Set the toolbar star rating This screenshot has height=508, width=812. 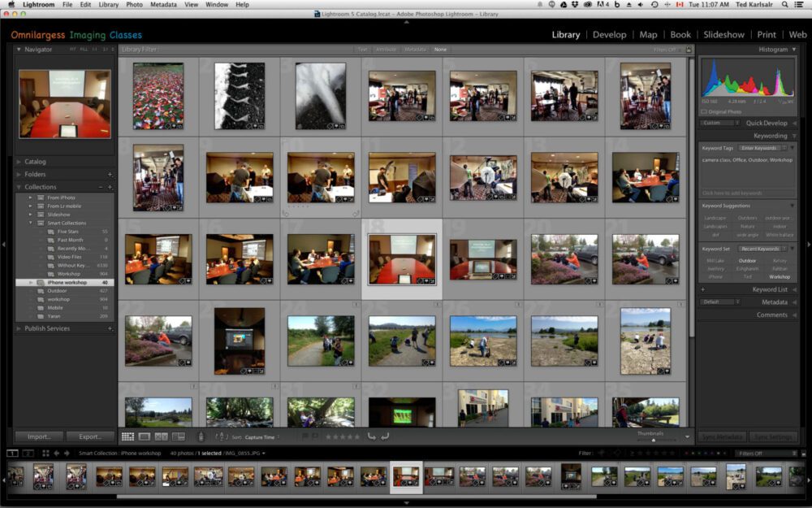tap(343, 437)
